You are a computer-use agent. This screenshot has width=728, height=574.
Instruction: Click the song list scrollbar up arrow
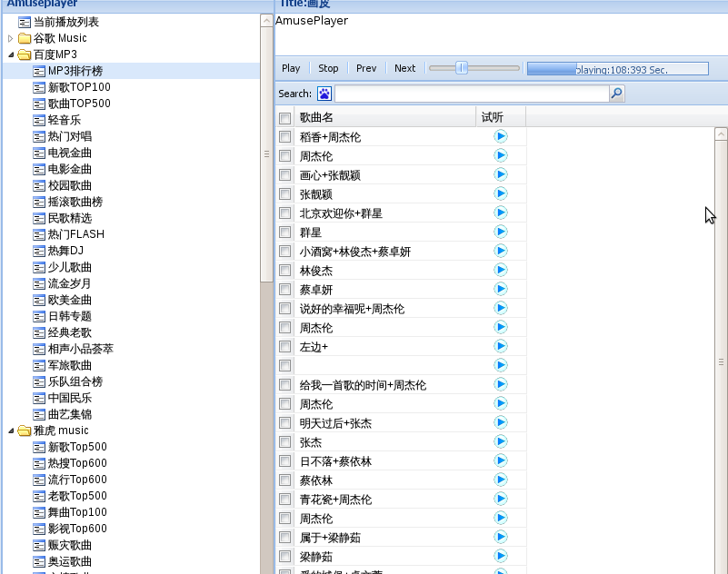721,134
